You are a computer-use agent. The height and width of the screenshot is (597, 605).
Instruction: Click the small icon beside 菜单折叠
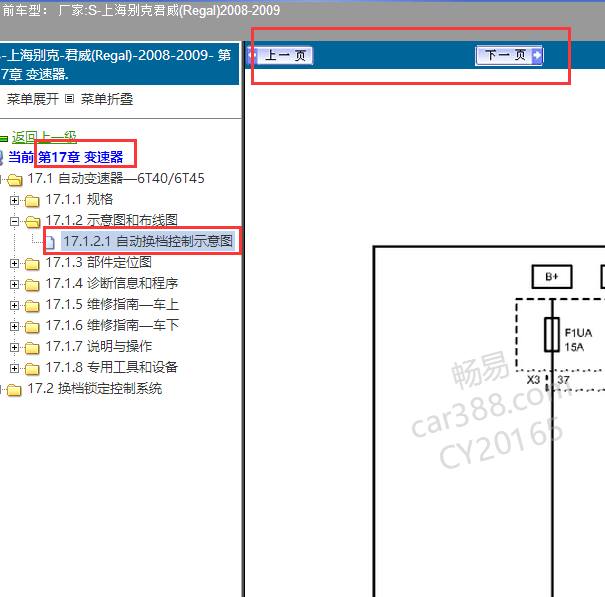coord(69,99)
